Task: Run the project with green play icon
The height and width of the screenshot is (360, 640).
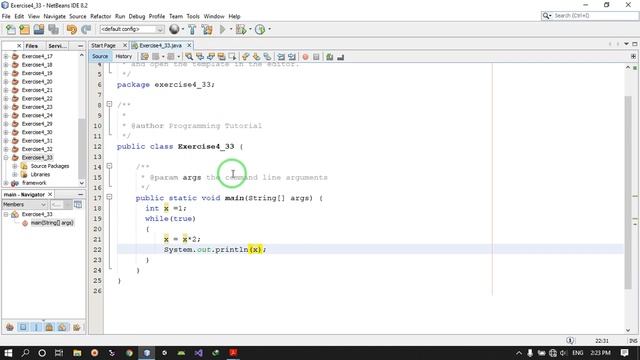Action: (x=222, y=29)
